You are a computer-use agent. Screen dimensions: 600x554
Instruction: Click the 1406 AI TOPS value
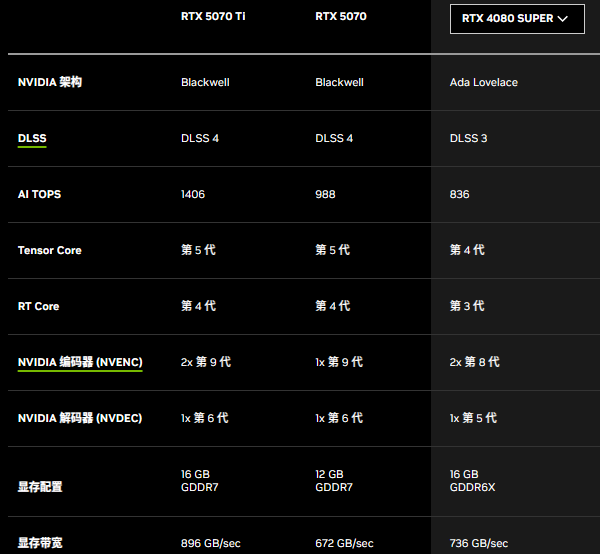193,194
